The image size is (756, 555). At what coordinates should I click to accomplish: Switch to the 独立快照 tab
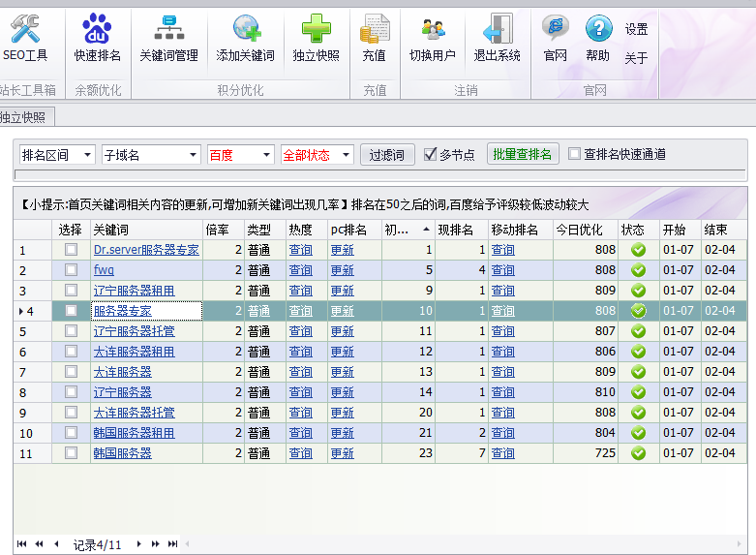23,117
